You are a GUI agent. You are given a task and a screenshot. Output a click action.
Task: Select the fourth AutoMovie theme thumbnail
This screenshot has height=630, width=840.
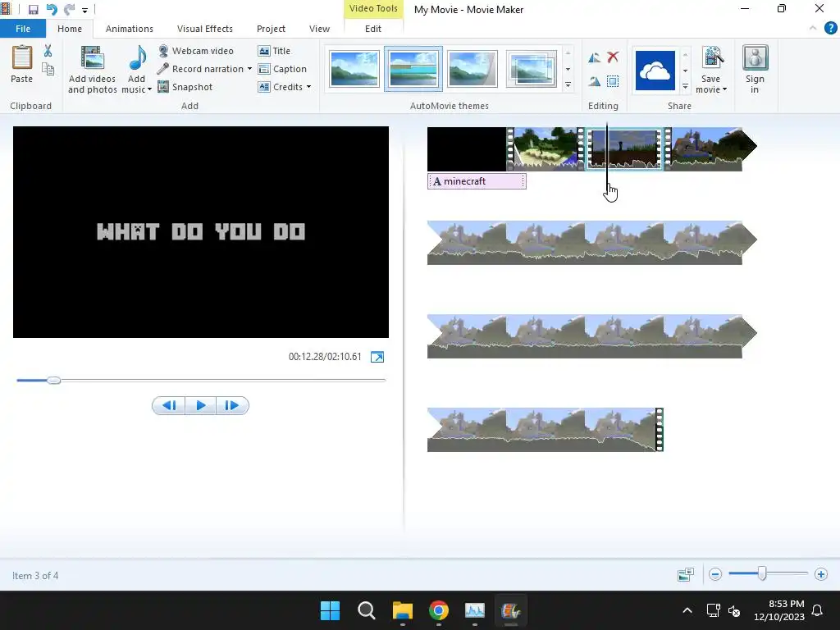531,69
